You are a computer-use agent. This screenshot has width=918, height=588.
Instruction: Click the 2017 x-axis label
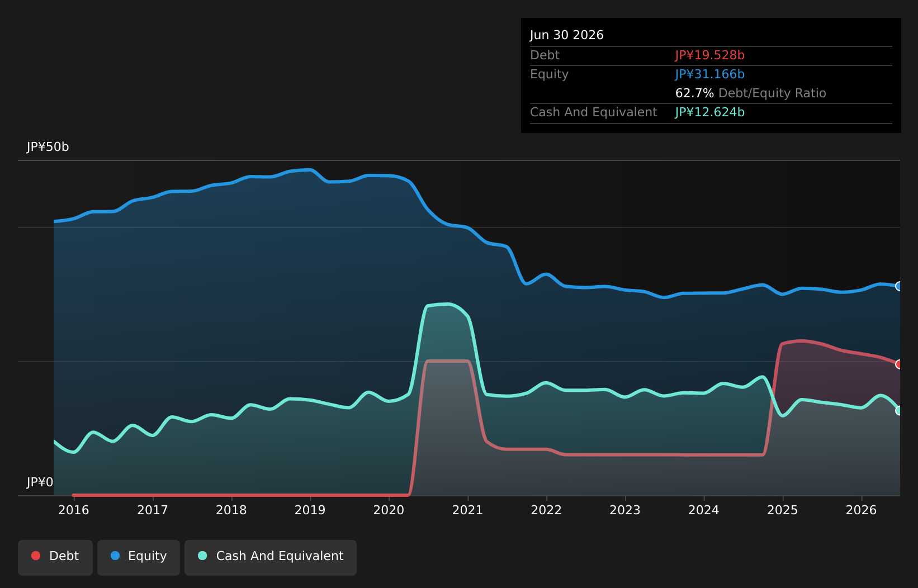click(x=153, y=510)
